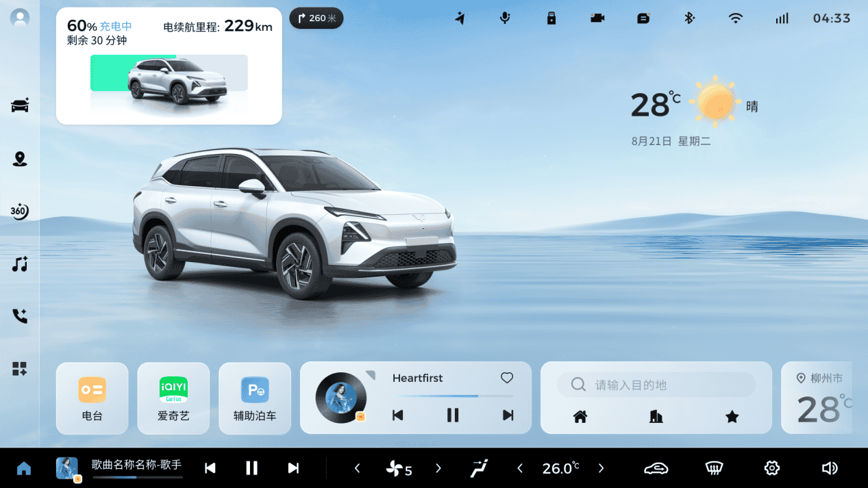Open the vehicle settings car icon in sidebar

coord(20,105)
